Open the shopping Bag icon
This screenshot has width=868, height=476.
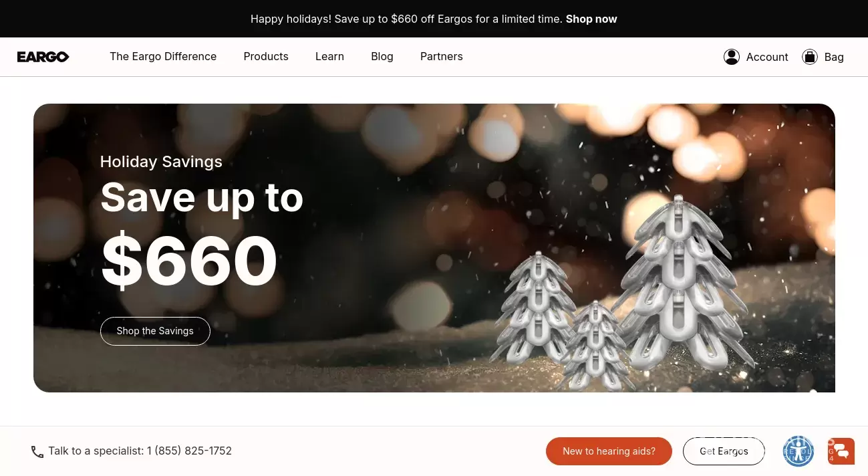pos(810,57)
